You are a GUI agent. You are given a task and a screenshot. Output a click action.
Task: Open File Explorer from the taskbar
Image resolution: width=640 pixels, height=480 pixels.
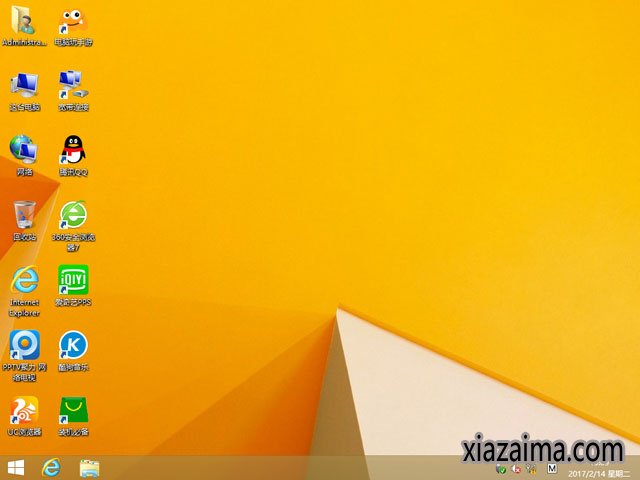[89, 468]
